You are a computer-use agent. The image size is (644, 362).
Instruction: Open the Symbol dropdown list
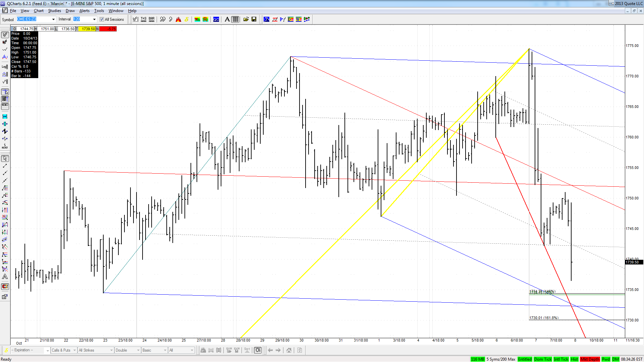click(53, 19)
